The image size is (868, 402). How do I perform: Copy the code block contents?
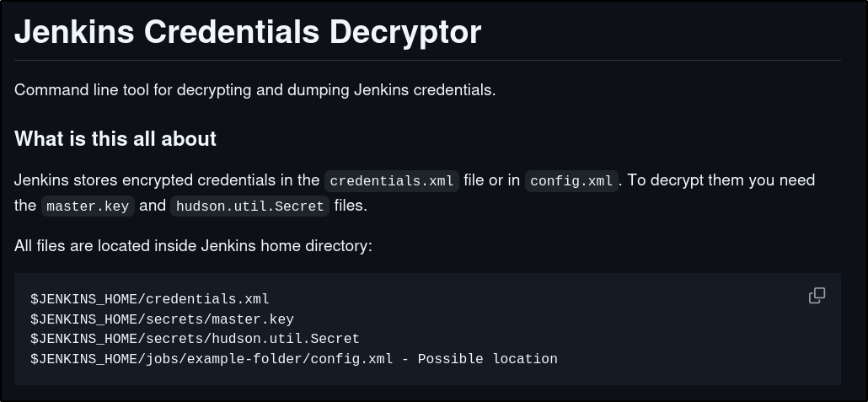click(817, 296)
